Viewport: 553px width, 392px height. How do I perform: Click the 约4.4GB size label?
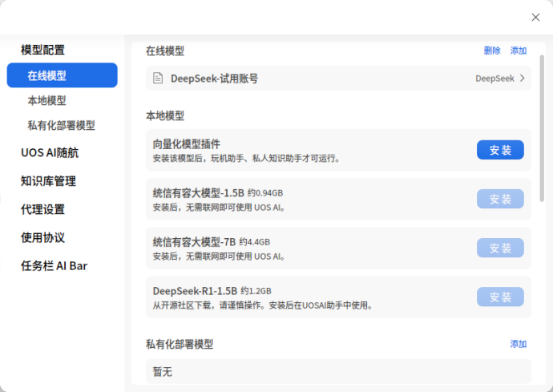tap(255, 242)
